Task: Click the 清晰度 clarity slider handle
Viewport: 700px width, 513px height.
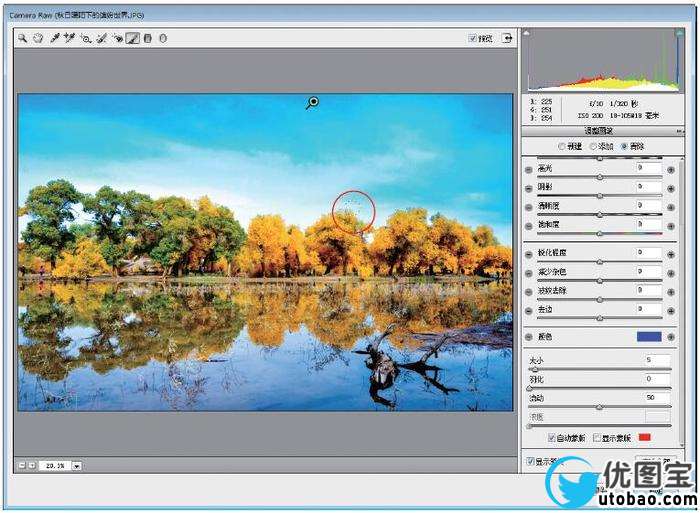Action: [600, 215]
